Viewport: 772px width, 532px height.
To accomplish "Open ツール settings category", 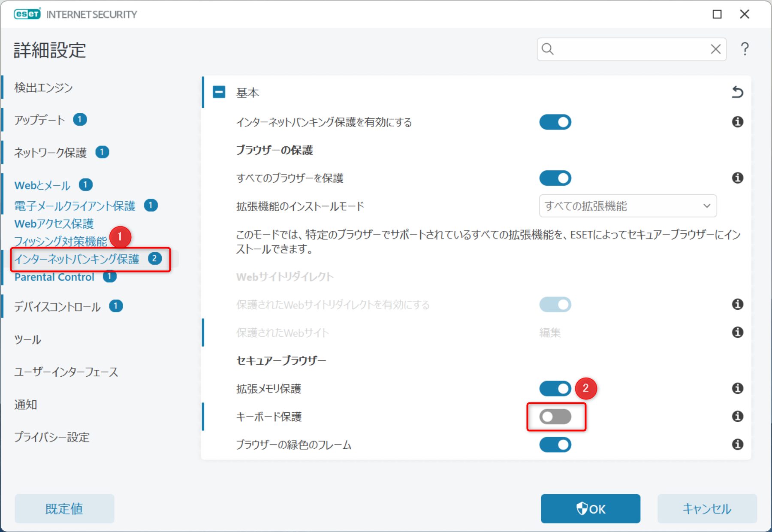I will click(x=27, y=339).
